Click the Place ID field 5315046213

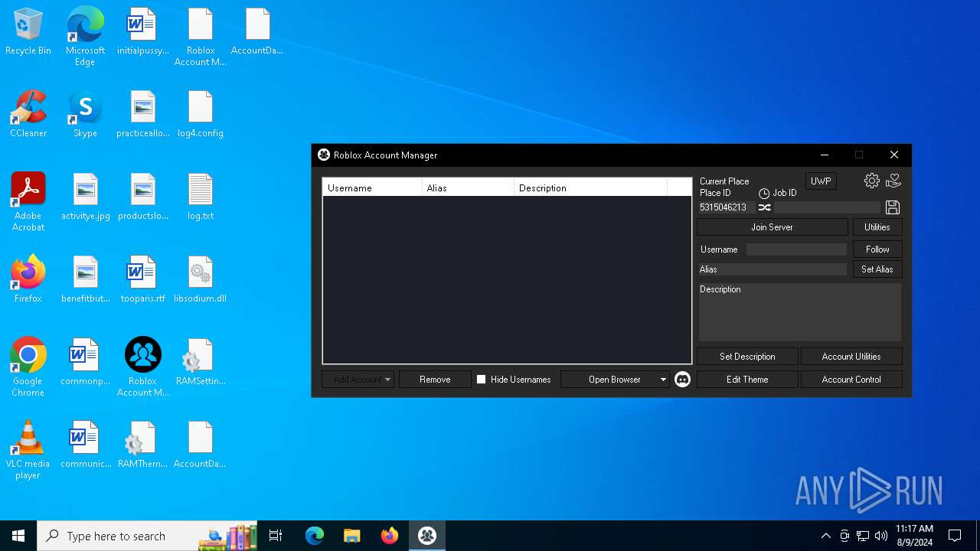[726, 207]
